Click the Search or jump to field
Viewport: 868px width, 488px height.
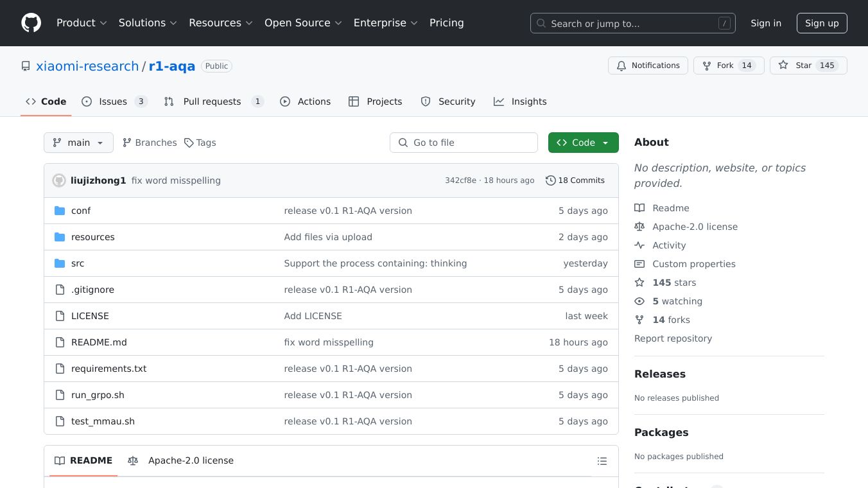click(632, 24)
